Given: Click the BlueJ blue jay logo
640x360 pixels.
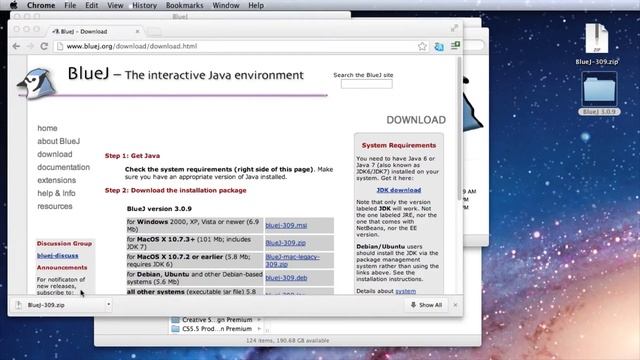Looking at the screenshot, I should [37, 83].
